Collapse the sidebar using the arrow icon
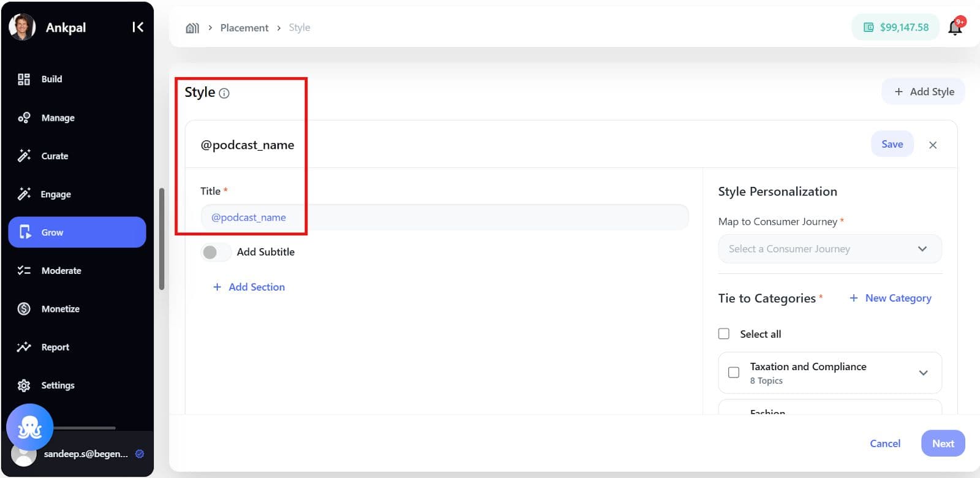980x478 pixels. pos(138,27)
